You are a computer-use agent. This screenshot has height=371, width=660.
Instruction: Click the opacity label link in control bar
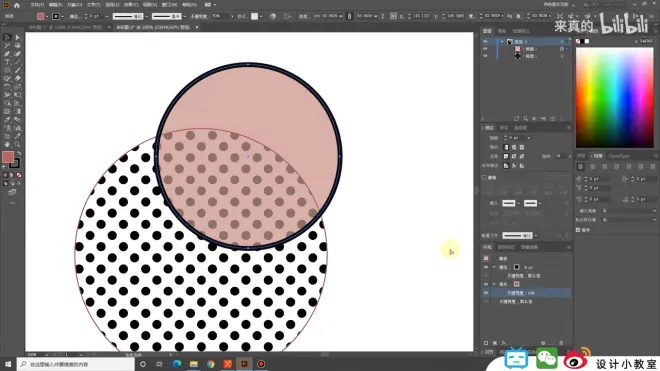[x=199, y=16]
